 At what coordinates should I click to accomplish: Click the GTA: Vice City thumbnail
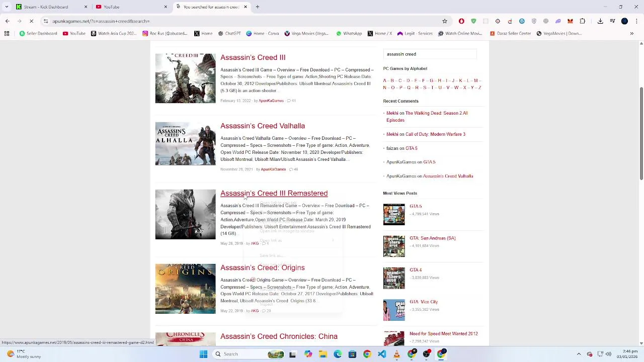(x=394, y=310)
